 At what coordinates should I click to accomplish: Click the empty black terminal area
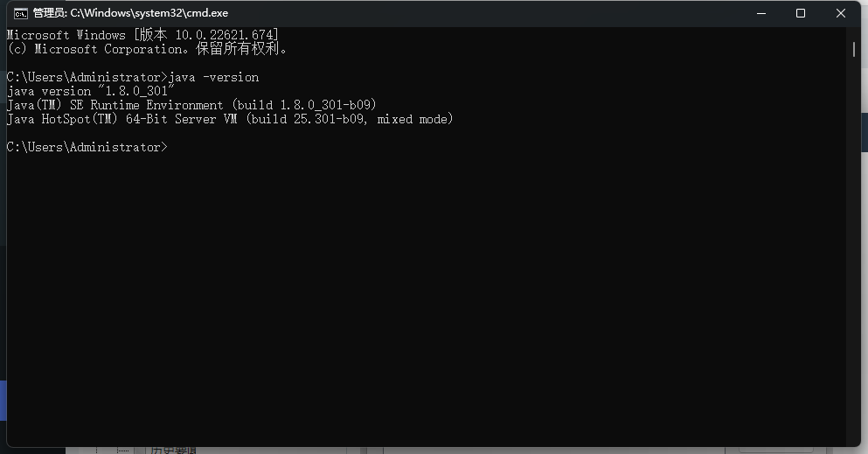(427, 293)
